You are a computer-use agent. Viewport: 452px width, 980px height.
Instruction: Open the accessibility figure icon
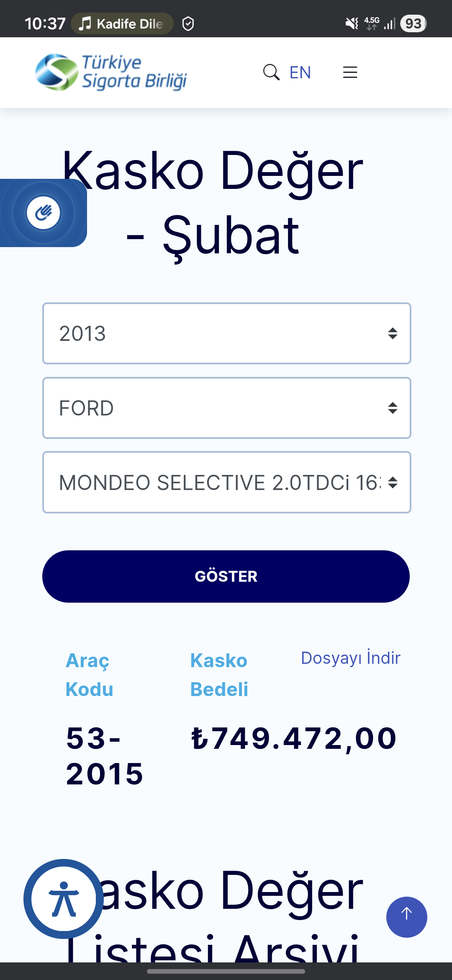(x=64, y=899)
